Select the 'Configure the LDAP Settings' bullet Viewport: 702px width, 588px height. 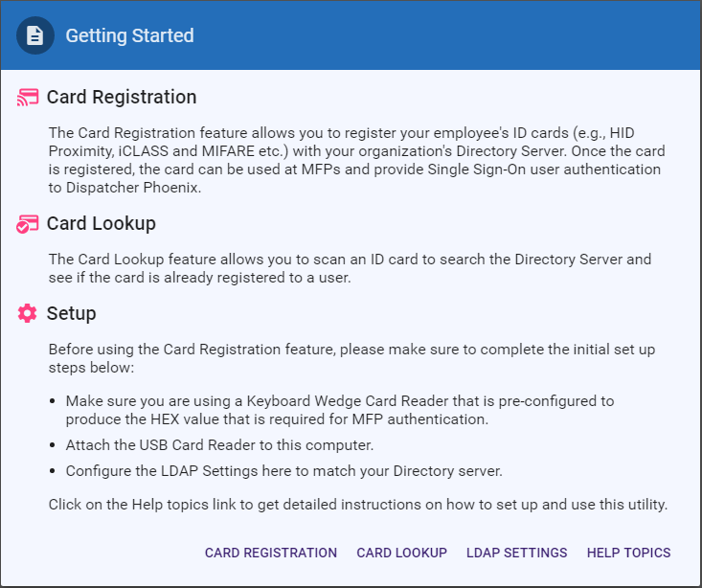283,471
